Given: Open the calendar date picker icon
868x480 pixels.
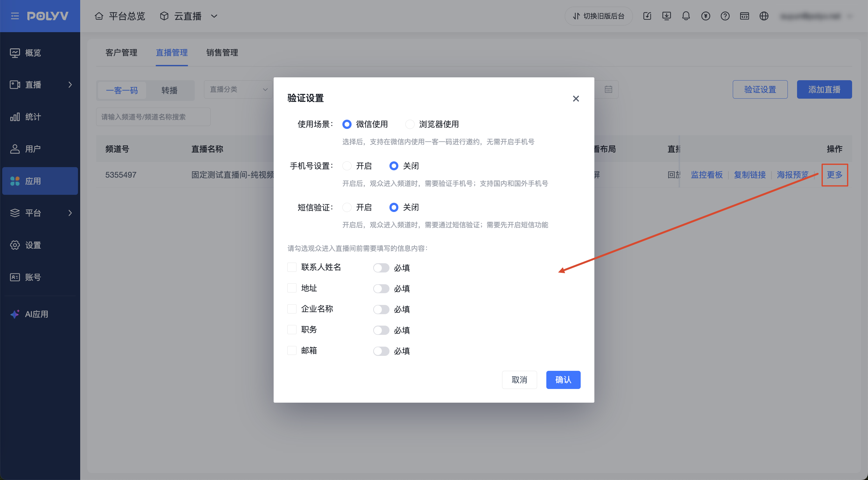Looking at the screenshot, I should tap(608, 89).
